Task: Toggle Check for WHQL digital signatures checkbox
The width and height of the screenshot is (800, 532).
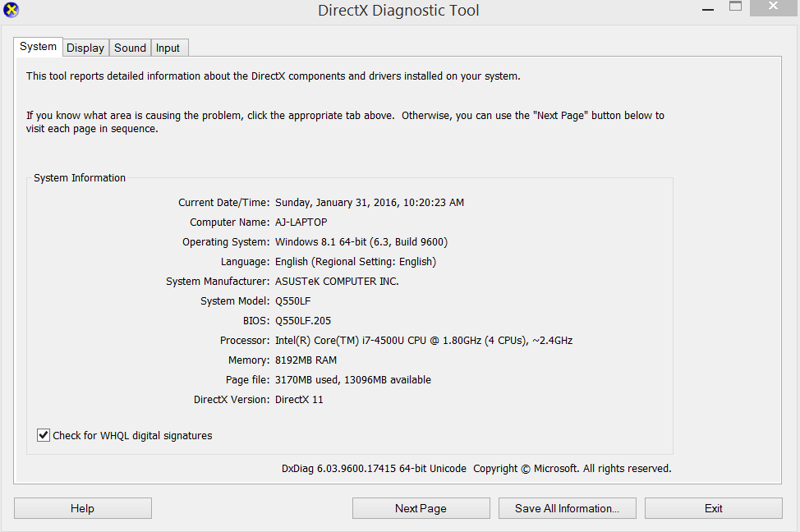Action: [x=44, y=435]
